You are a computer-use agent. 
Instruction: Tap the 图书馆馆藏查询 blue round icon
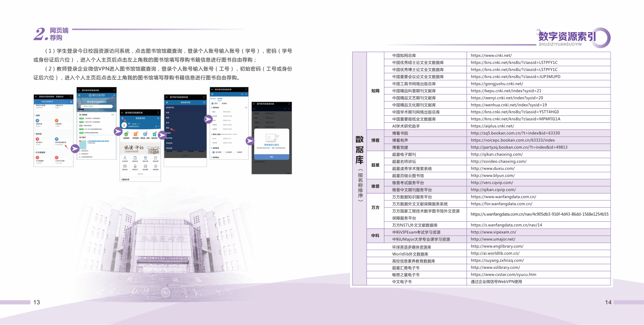(x=57, y=139)
